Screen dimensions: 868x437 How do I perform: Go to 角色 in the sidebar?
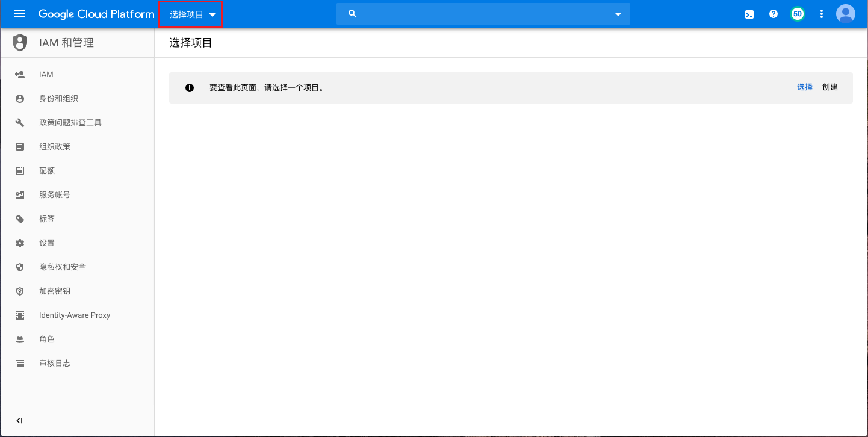click(x=47, y=339)
